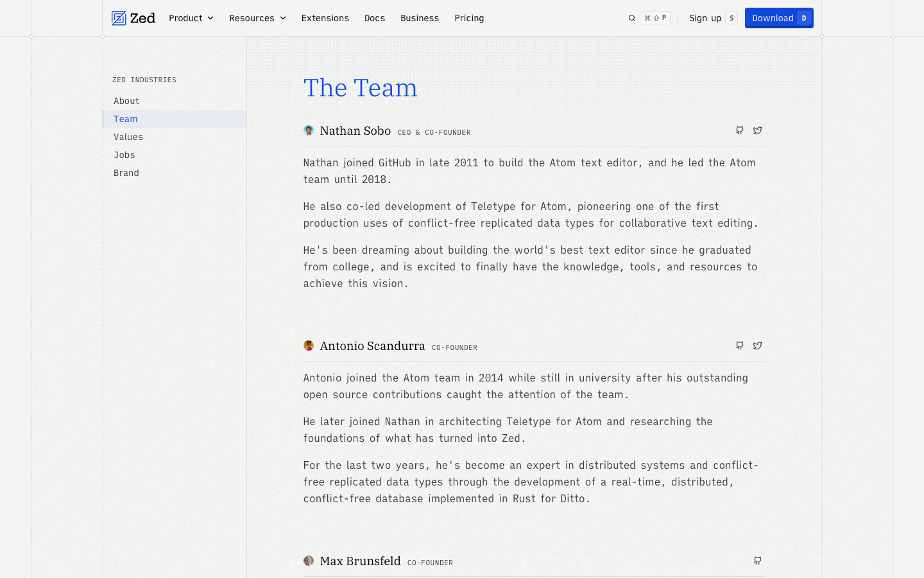This screenshot has width=924, height=578.
Task: Open the command palette shortcut badge
Action: 655,18
